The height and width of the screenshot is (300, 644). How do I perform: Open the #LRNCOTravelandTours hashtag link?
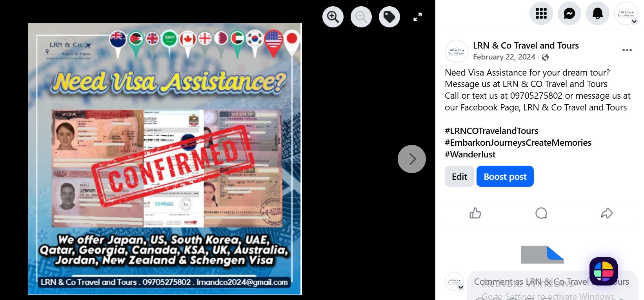pyautogui.click(x=491, y=131)
